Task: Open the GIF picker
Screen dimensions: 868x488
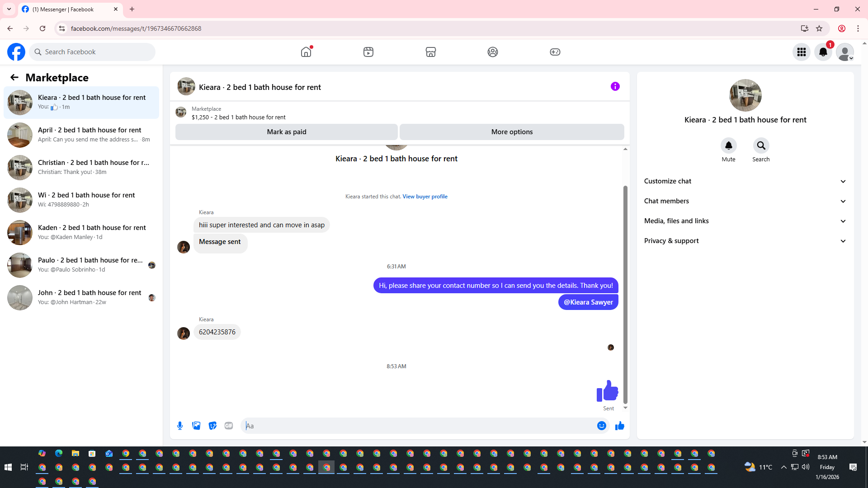Action: pos(229,426)
